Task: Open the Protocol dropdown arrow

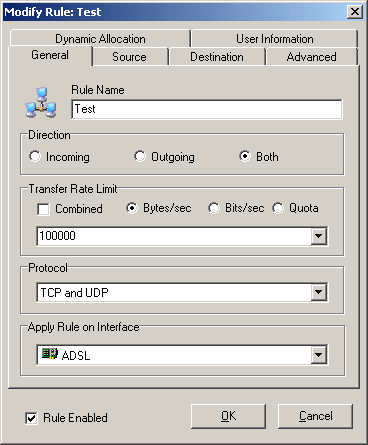Action: [x=319, y=292]
